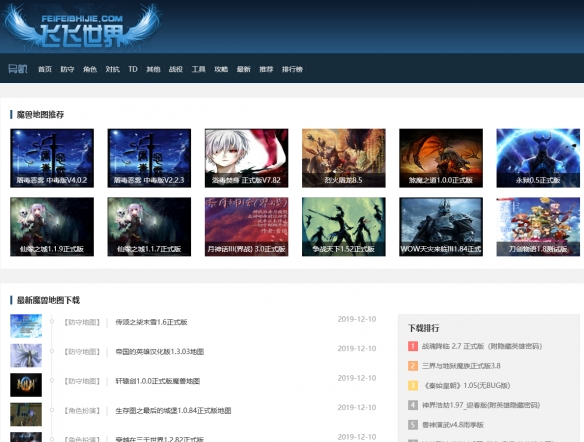Open the map thumbnail labeled 1.1.7正式版
This screenshot has height=442, width=584.
(x=149, y=227)
